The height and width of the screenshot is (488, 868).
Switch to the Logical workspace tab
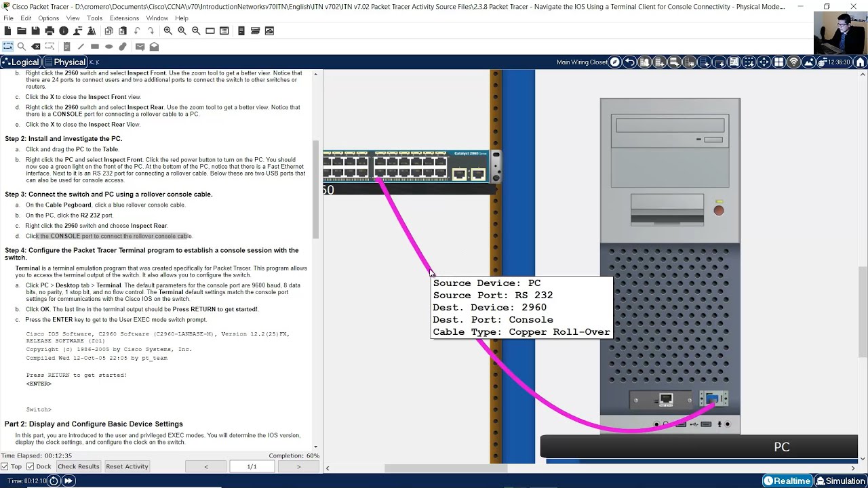(21, 62)
